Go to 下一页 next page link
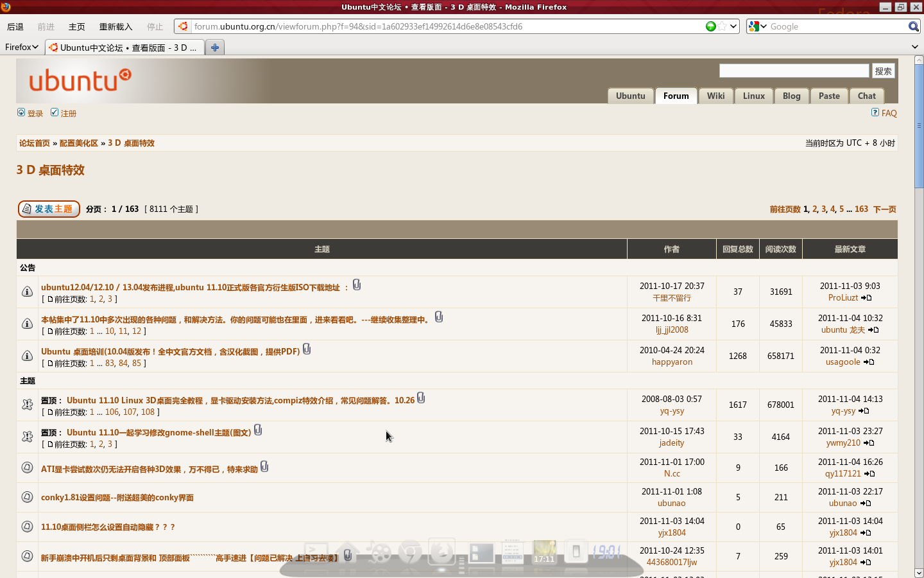This screenshot has width=924, height=578. click(x=885, y=209)
